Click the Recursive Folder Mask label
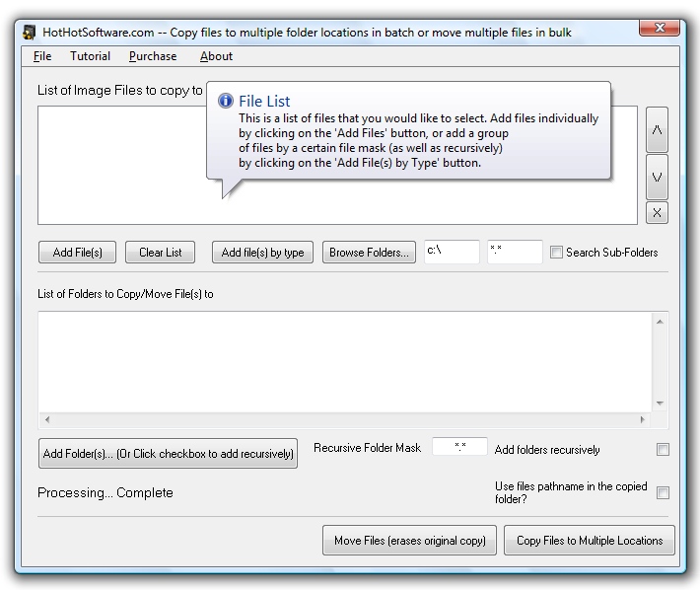 tap(368, 448)
